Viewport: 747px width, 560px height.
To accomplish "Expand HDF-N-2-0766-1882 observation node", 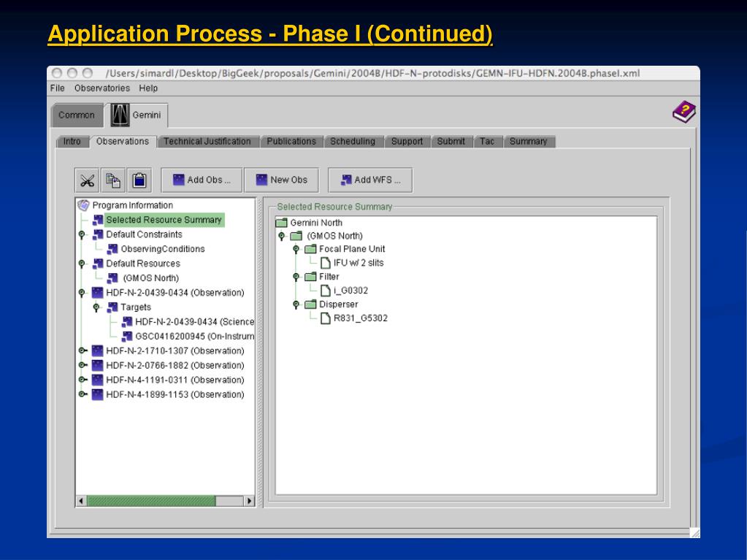I will point(83,365).
